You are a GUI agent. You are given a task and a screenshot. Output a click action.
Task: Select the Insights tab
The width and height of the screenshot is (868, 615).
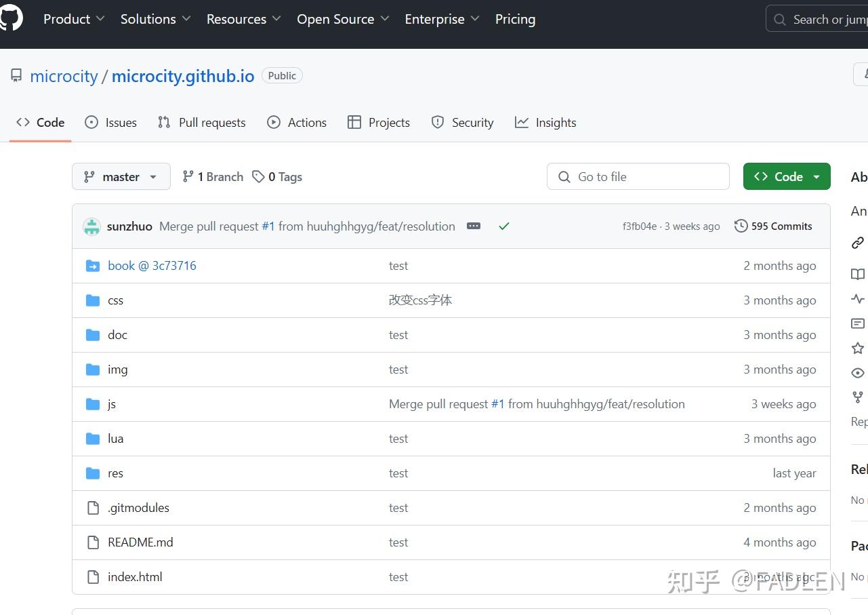[545, 123]
